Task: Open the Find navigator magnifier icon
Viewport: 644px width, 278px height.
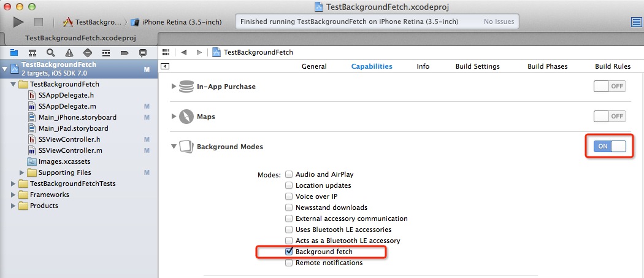Action: pos(51,53)
